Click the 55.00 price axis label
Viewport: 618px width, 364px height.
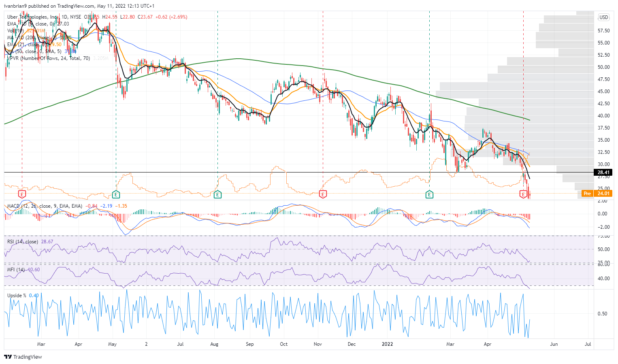pos(603,43)
